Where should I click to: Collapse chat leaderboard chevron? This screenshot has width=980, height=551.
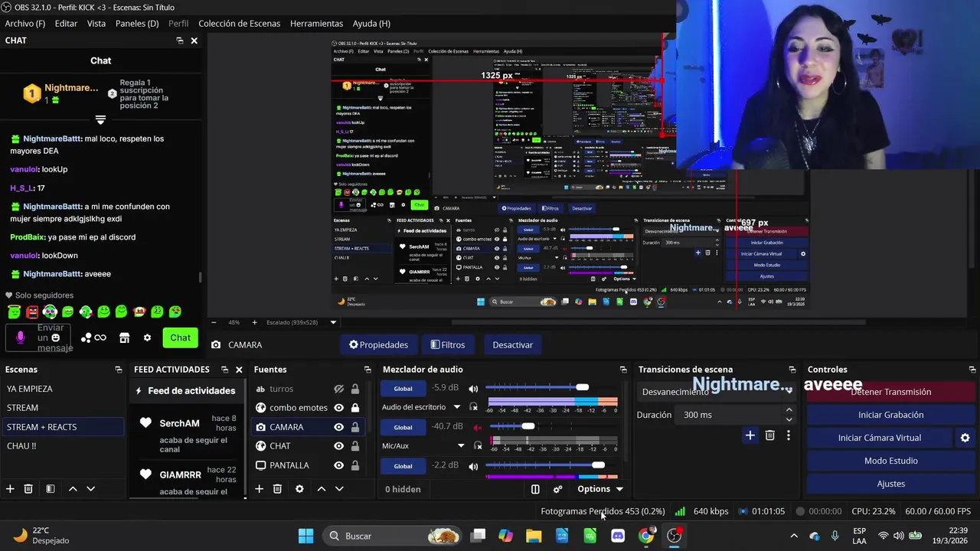[x=100, y=120]
